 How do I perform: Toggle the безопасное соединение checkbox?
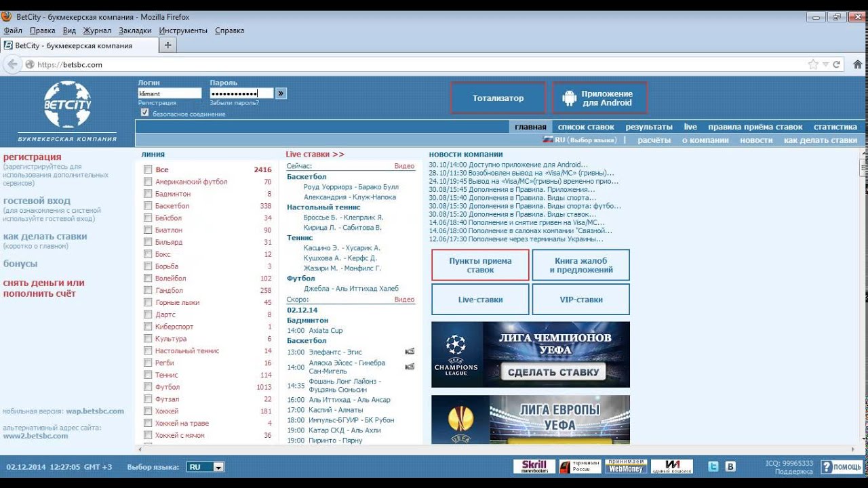point(144,113)
